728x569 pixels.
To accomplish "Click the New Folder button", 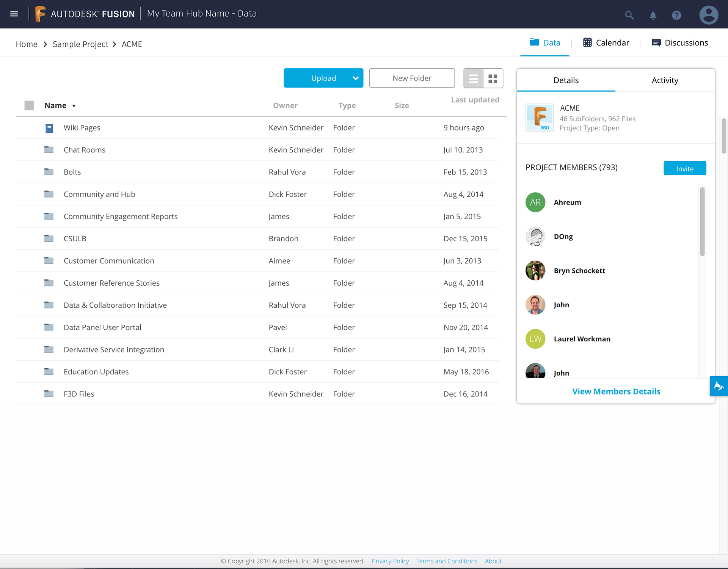I will (412, 78).
